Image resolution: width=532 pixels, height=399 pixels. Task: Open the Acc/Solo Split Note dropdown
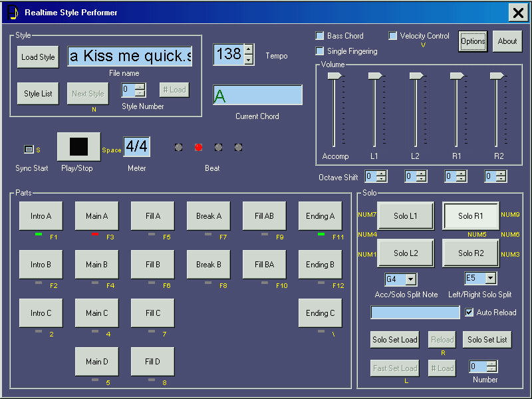pyautogui.click(x=410, y=279)
